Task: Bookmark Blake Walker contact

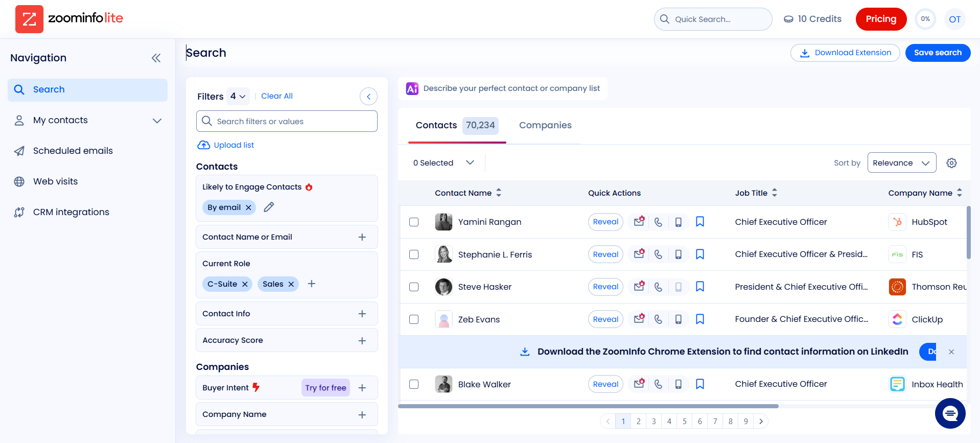Action: 700,384
